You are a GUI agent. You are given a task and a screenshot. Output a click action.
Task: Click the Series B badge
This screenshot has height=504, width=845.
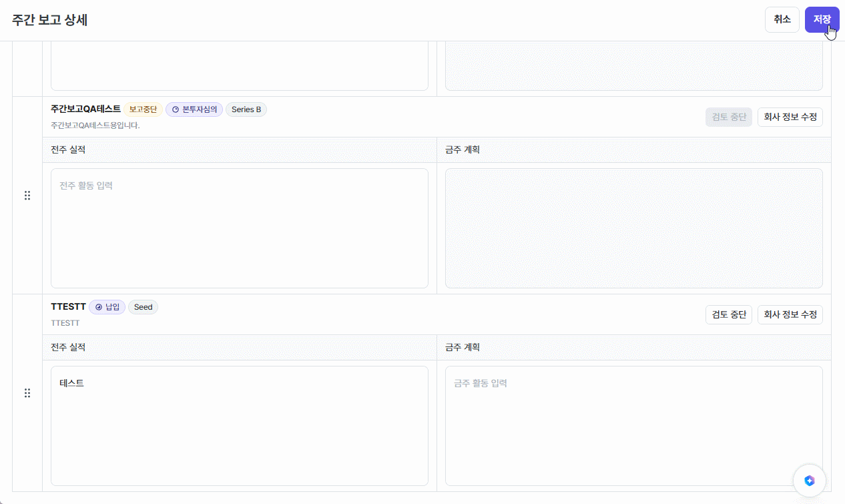[246, 109]
